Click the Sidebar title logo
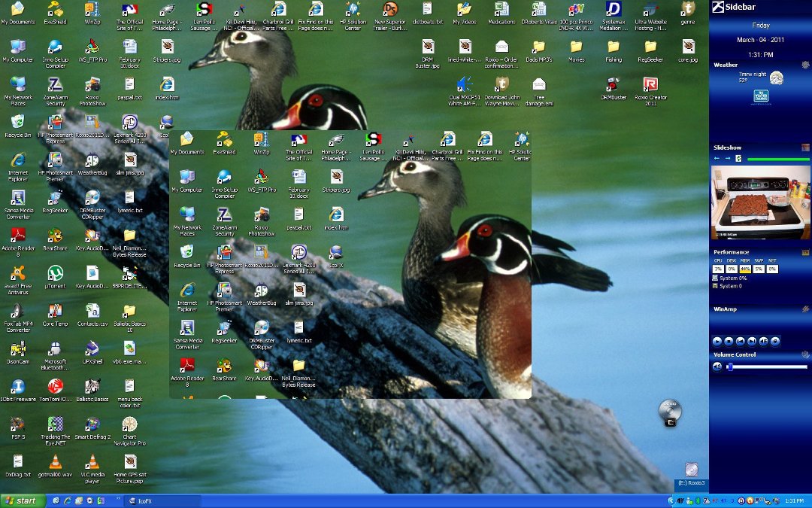Image resolution: width=812 pixels, height=508 pixels. [x=718, y=7]
